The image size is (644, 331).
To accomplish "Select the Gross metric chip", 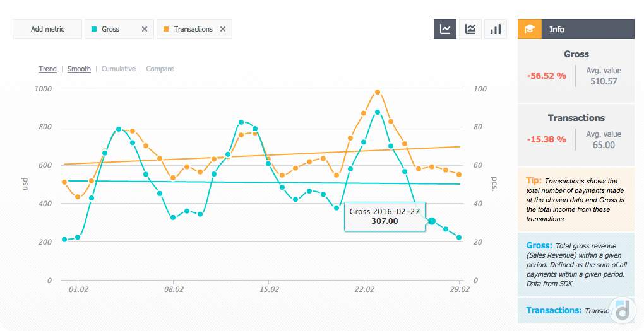I will pos(111,29).
